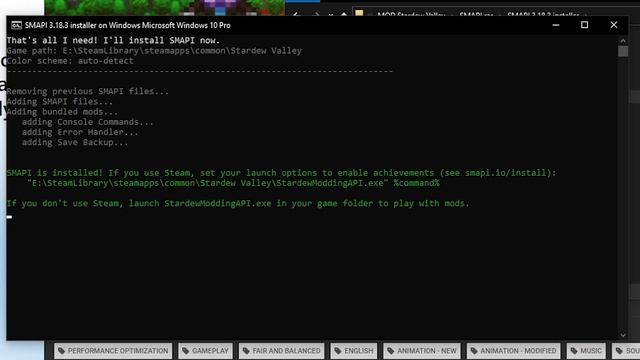640x360 pixels.
Task: Click the "adding Save Backup..." line
Action: [x=75, y=142]
